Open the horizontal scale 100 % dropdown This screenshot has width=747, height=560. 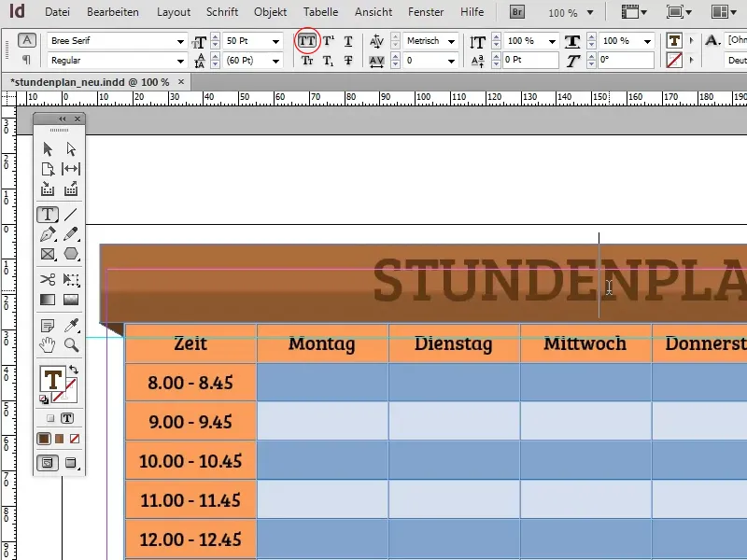tap(647, 41)
